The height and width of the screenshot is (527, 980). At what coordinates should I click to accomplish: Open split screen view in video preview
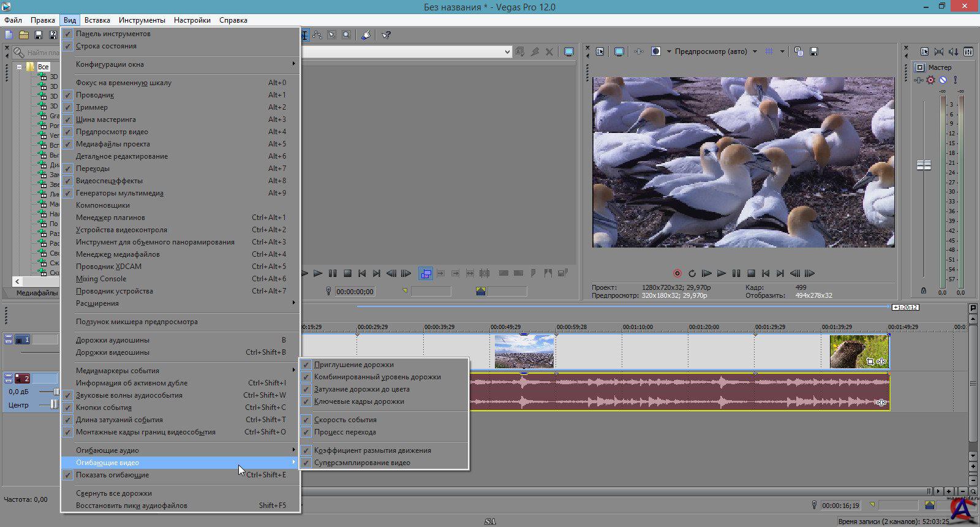[656, 51]
